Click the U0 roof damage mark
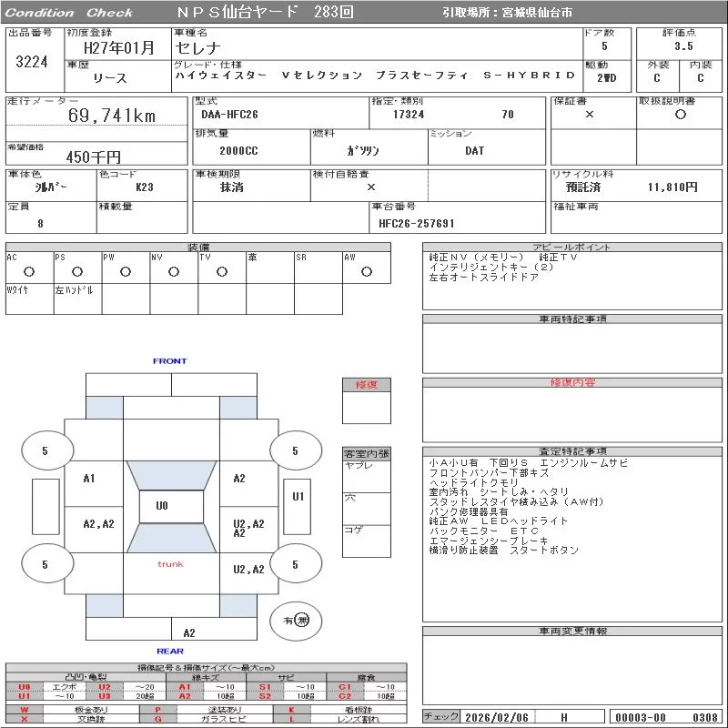 (162, 506)
